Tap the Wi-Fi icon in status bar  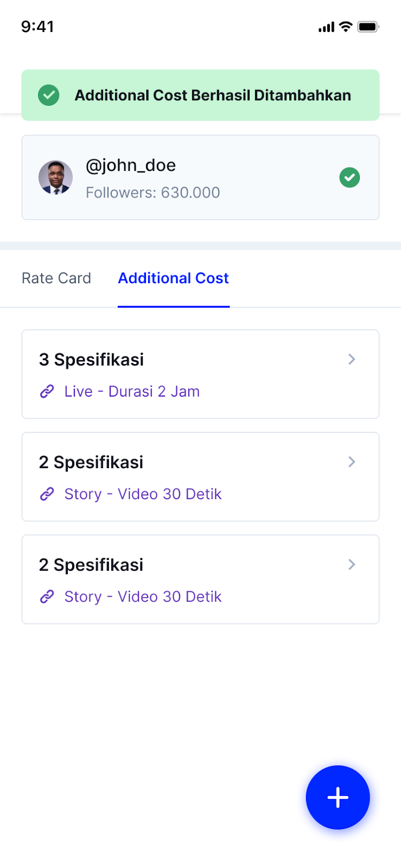pyautogui.click(x=346, y=27)
